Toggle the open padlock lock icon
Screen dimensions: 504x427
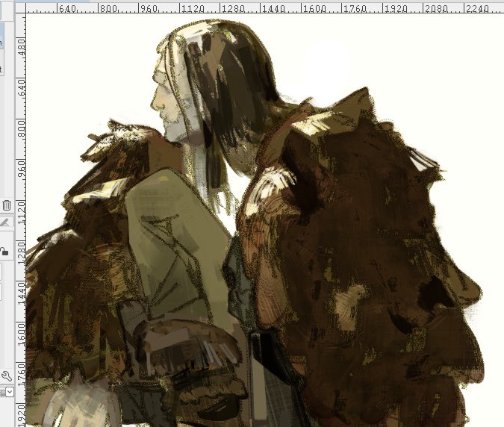(4, 251)
